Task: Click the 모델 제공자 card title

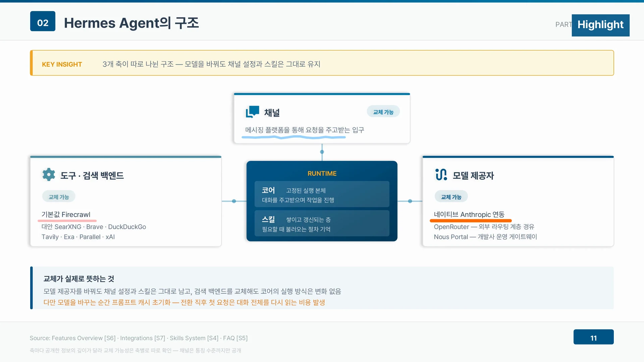Action: [x=473, y=176]
